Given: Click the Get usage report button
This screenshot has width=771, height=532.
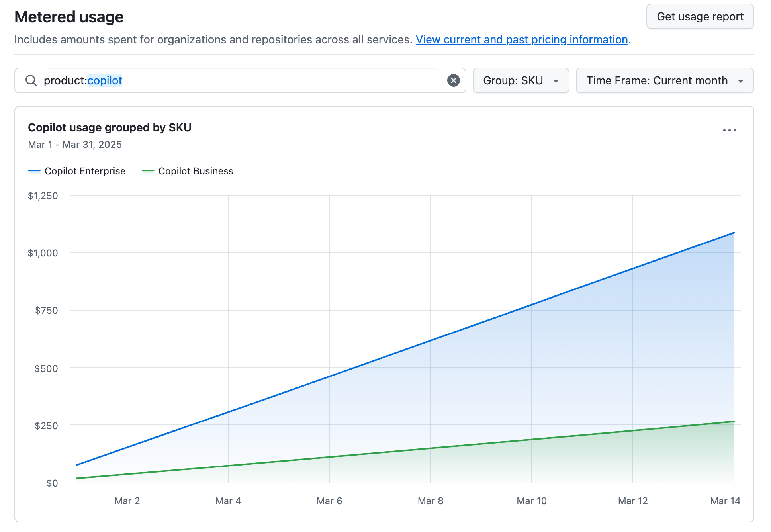Looking at the screenshot, I should click(x=700, y=16).
